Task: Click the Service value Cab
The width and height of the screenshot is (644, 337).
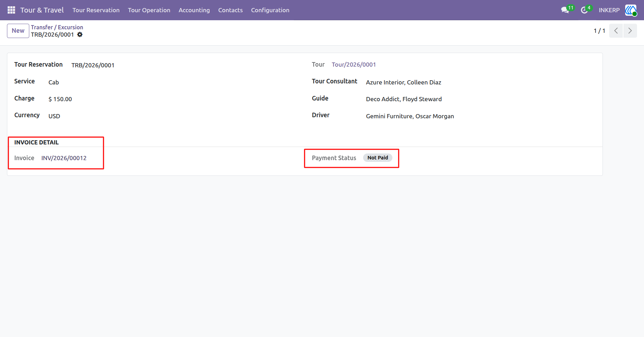Action: [x=54, y=82]
